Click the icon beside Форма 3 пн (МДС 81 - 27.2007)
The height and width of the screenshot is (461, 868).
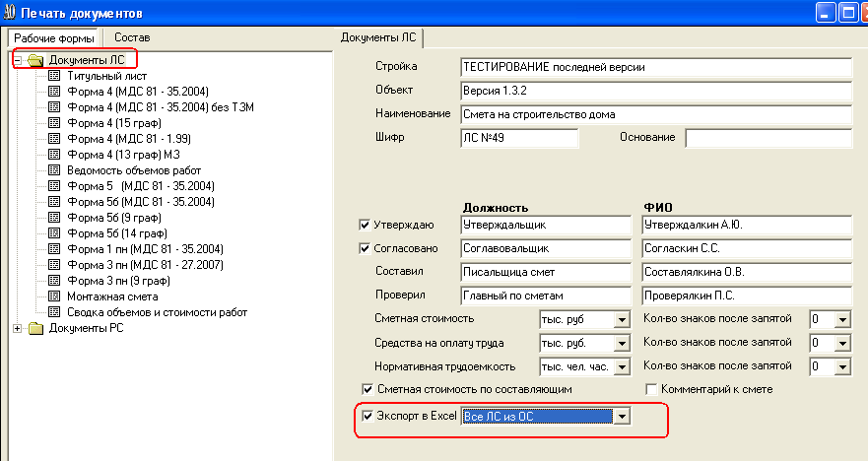pyautogui.click(x=54, y=265)
